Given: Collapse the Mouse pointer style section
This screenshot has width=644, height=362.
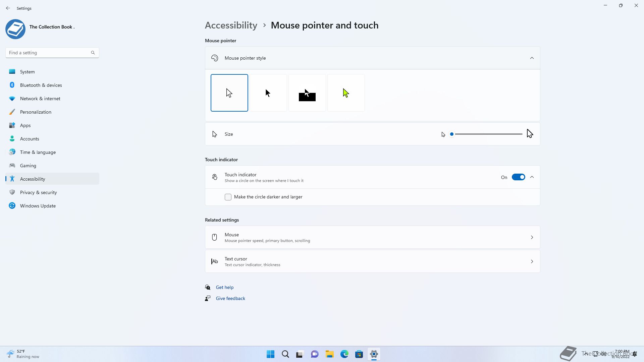Looking at the screenshot, I should [x=532, y=58].
